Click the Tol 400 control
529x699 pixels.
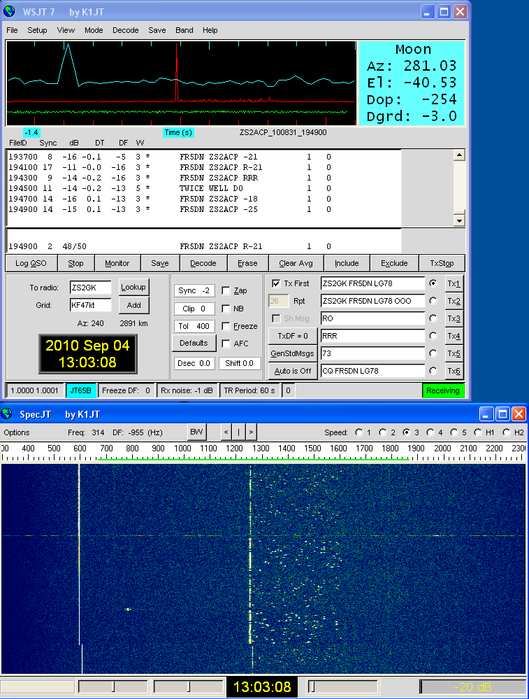coord(193,326)
